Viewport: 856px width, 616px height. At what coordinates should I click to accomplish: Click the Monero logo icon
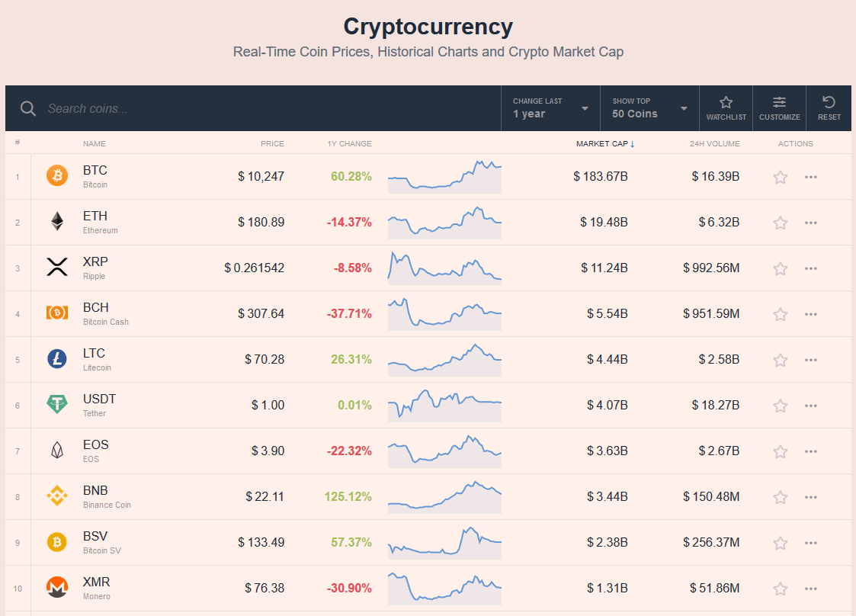(57, 588)
